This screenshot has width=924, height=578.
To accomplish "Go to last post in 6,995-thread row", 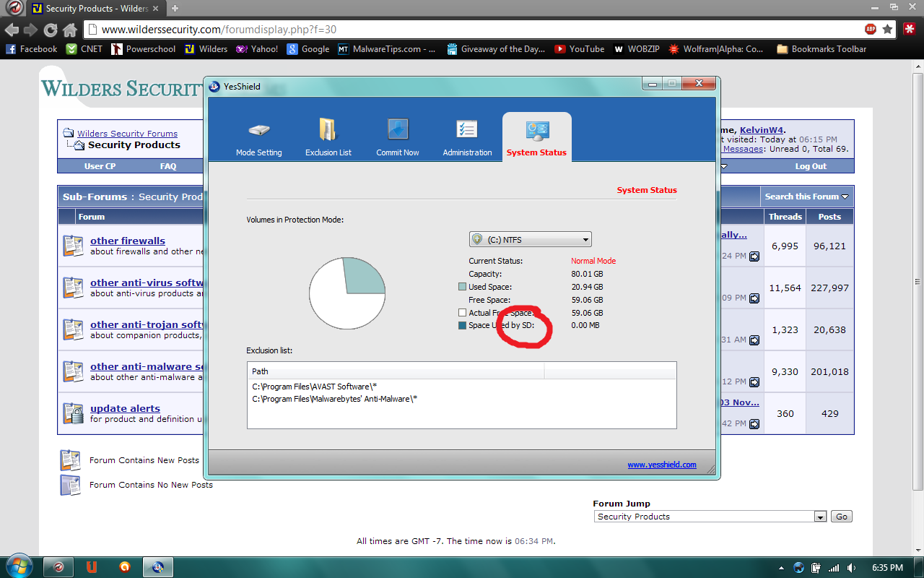I will pyautogui.click(x=754, y=256).
